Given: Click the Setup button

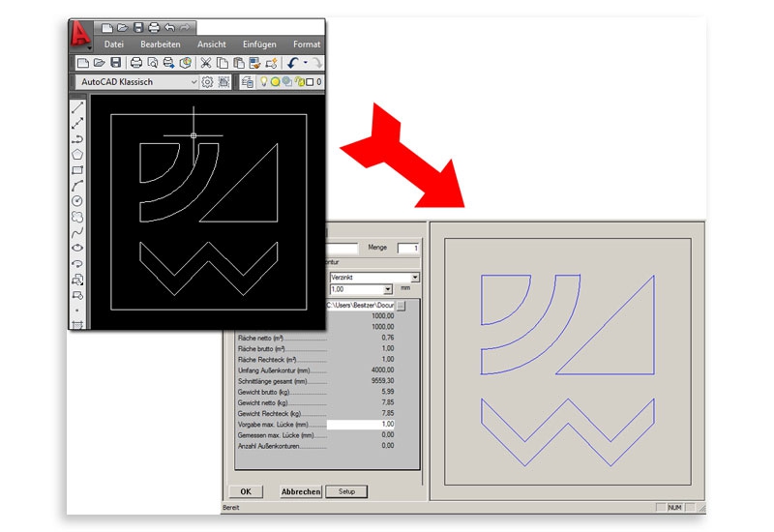Looking at the screenshot, I should pos(346,491).
